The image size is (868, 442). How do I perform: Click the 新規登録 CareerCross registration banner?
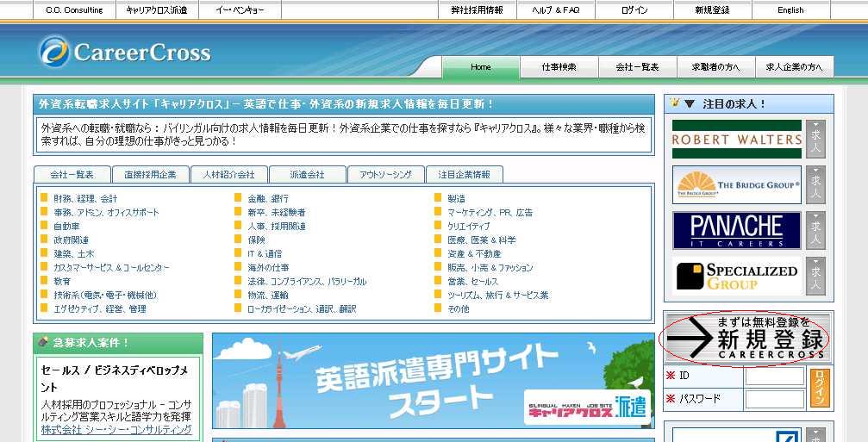pos(748,338)
